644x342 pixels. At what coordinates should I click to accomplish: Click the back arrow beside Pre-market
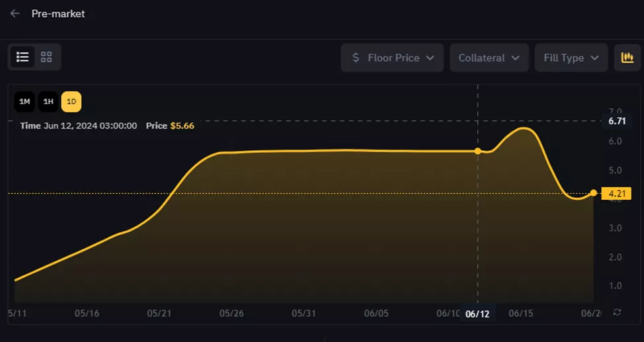[15, 13]
